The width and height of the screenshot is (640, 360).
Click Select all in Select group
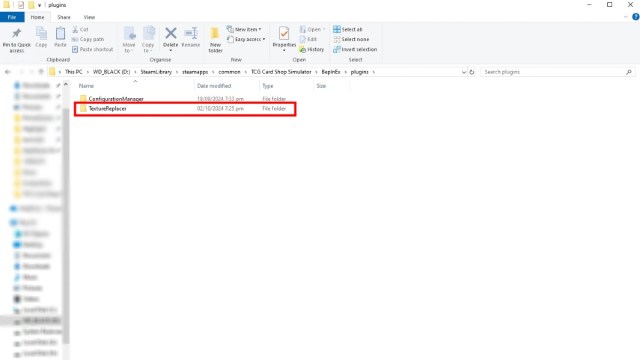(x=348, y=29)
